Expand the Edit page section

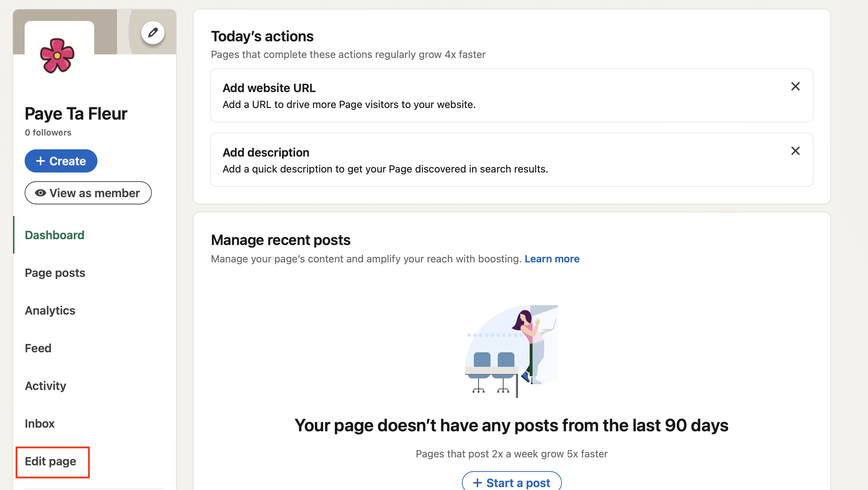point(51,461)
